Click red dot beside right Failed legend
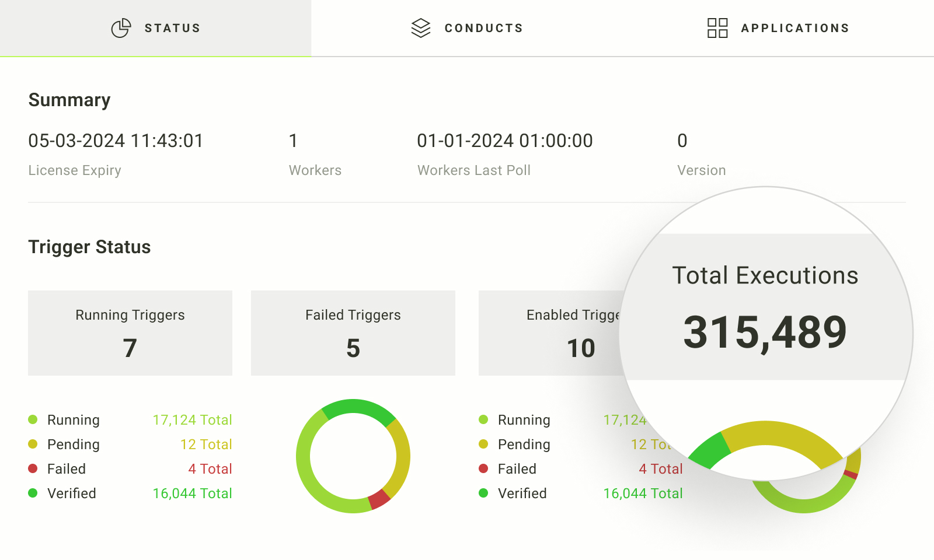934x560 pixels. click(x=483, y=468)
